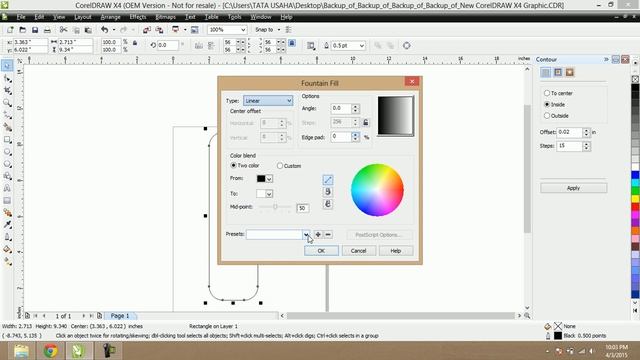The height and width of the screenshot is (360, 640).
Task: Select the Text tool in the toolbox
Action: (x=7, y=188)
